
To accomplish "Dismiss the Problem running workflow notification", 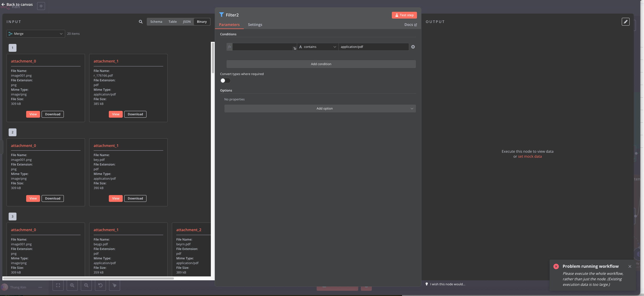I will click(x=630, y=266).
